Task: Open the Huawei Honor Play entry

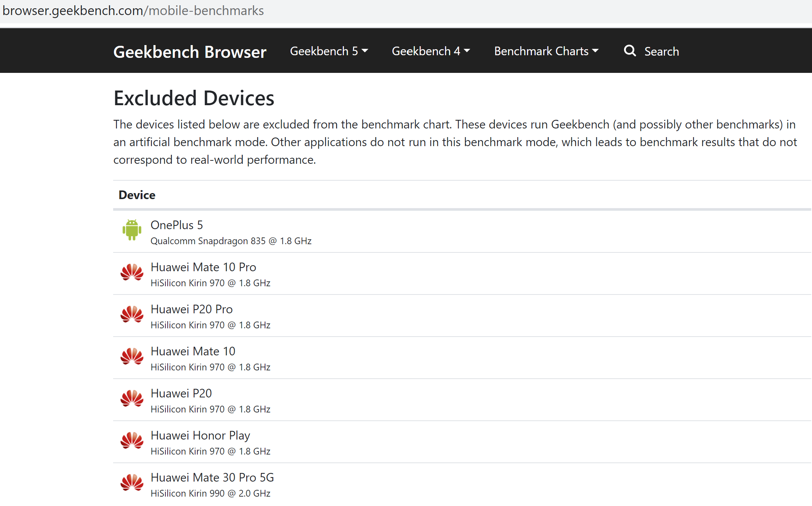Action: [200, 435]
